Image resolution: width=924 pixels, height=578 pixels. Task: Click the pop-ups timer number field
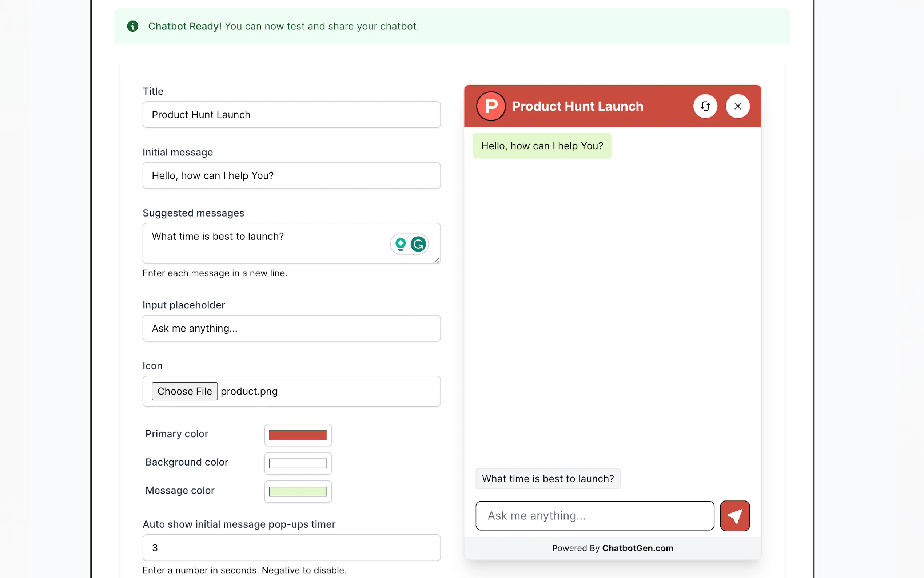point(291,547)
